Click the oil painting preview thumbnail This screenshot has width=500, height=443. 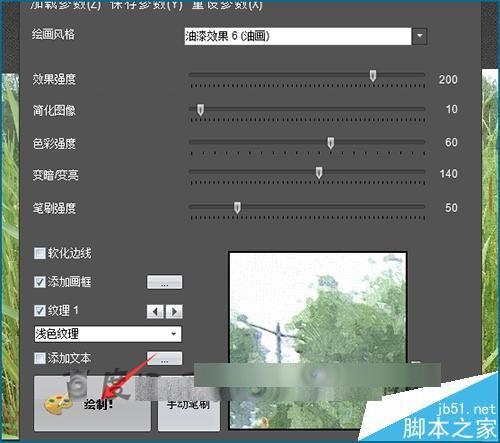[x=318, y=340]
